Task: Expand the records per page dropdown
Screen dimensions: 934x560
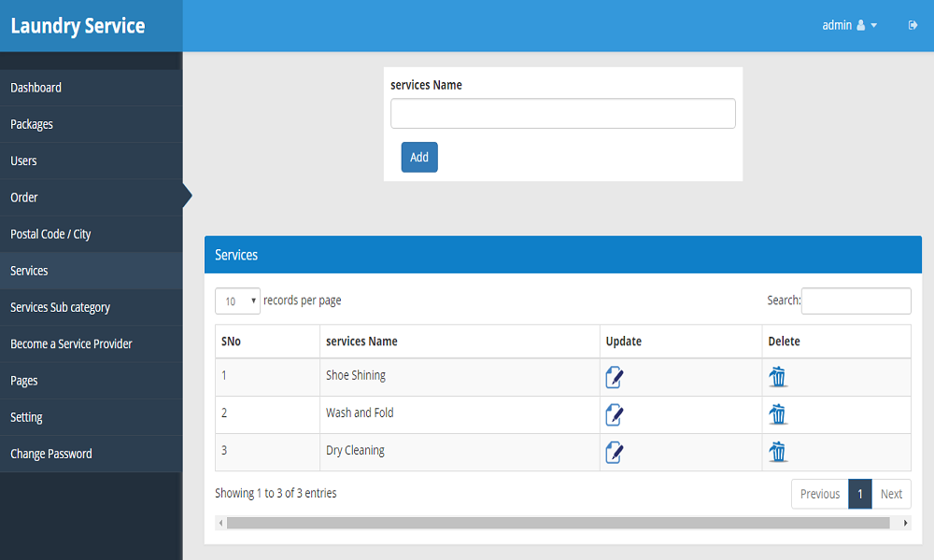Action: pos(237,301)
